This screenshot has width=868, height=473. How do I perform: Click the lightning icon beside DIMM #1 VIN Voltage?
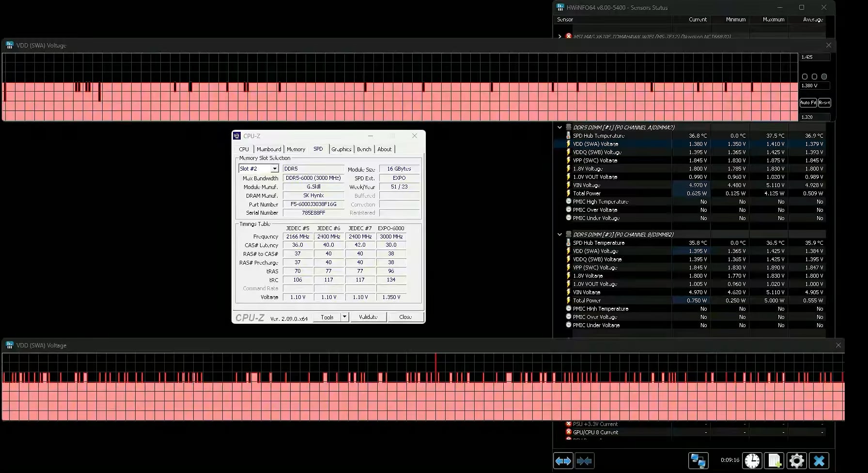click(568, 185)
